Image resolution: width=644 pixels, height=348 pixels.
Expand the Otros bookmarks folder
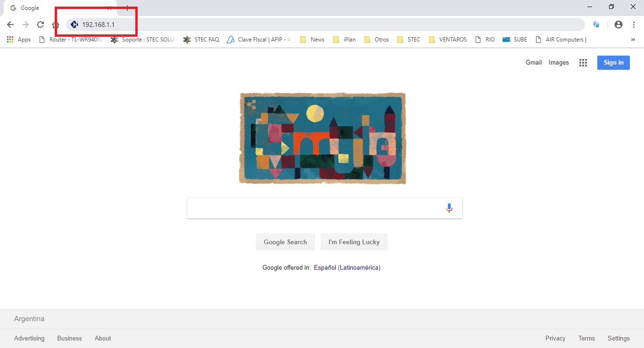click(376, 40)
